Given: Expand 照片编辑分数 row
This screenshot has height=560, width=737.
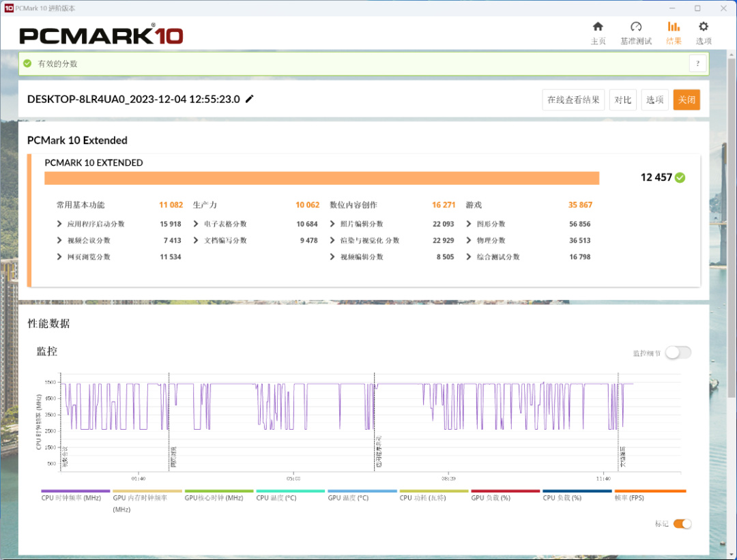Looking at the screenshot, I should tap(332, 224).
